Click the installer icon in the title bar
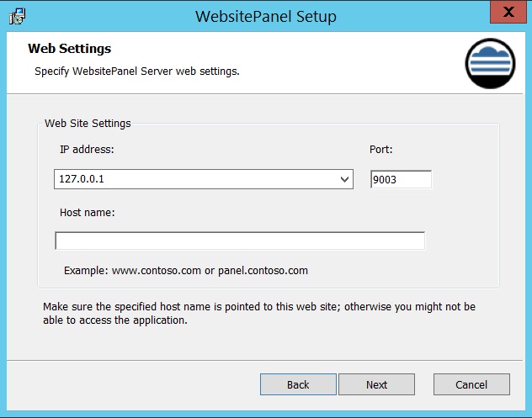The height and width of the screenshot is (418, 532). (17, 16)
